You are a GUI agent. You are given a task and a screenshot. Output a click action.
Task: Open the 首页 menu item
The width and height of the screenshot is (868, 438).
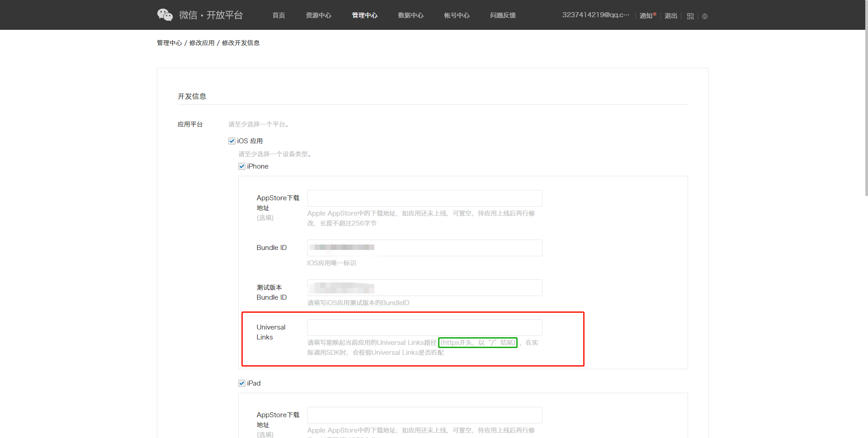[278, 15]
